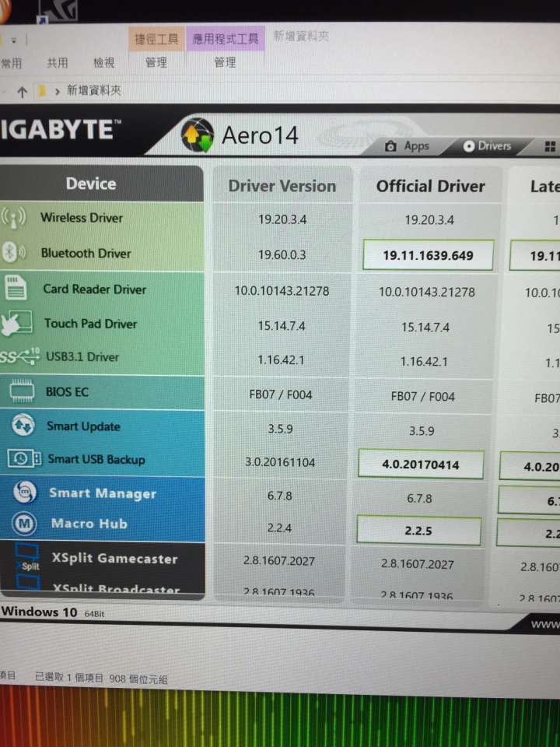
Task: Click the Card Reader Driver SD card icon
Action: pos(16,288)
